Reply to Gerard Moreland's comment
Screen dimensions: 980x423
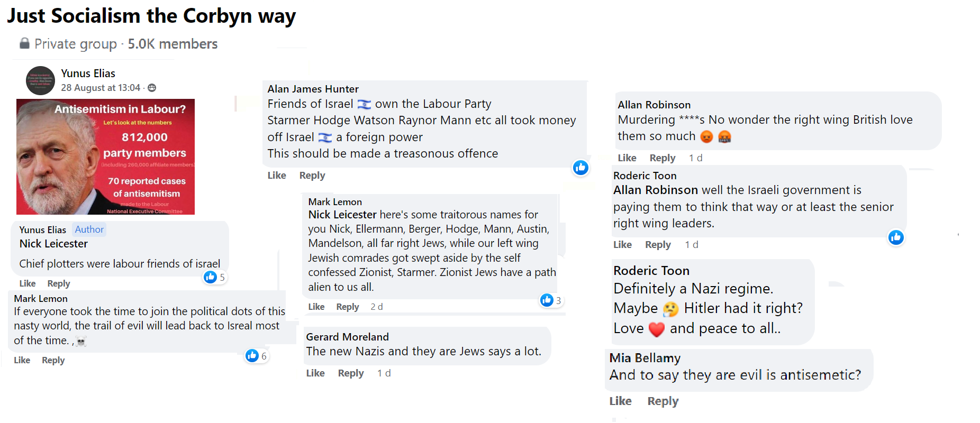[x=351, y=373]
